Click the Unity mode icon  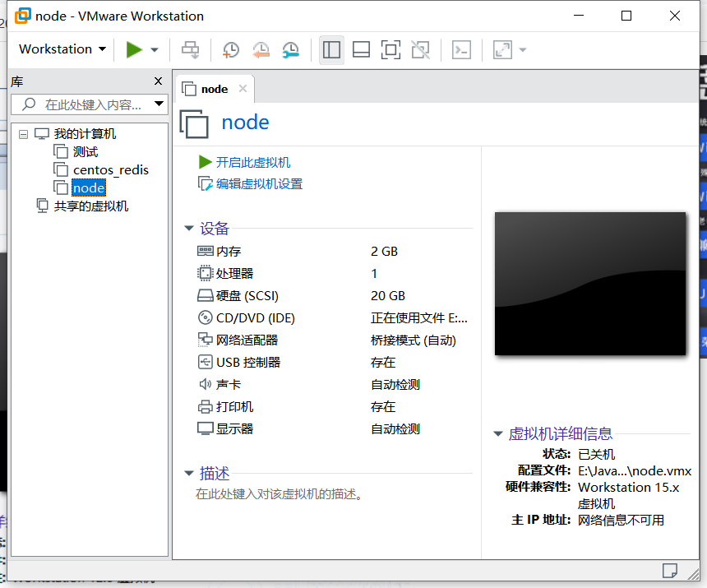pos(421,49)
